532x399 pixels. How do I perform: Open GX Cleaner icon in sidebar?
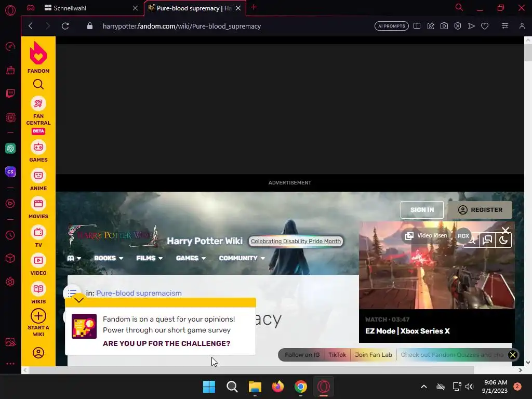[x=10, y=70]
